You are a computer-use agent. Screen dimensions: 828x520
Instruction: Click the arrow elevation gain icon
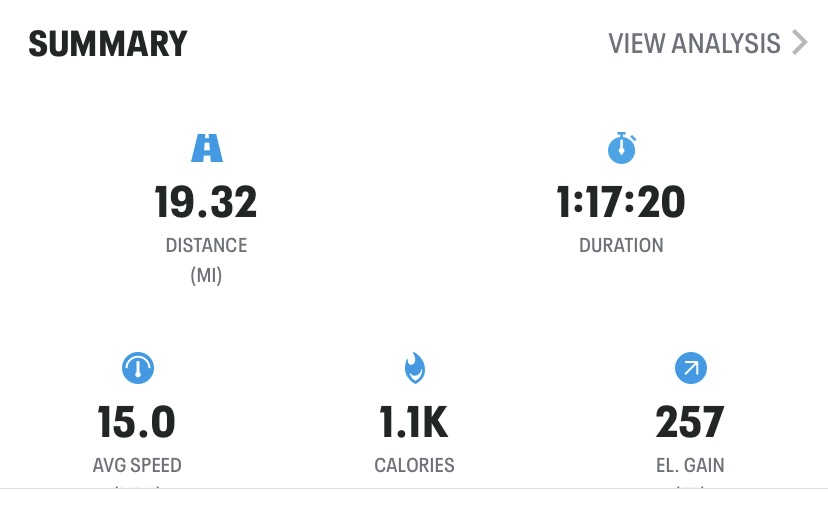(x=691, y=368)
